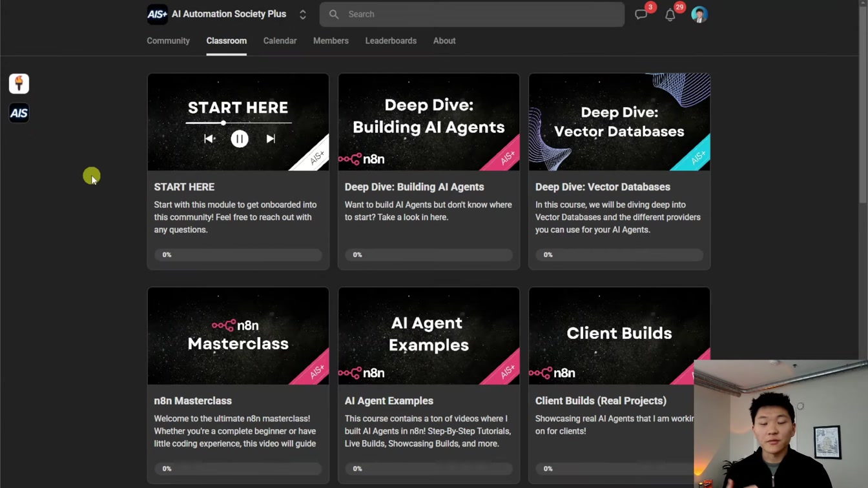
Task: Open Deep Dive: Building AI Agents thumbnail
Action: point(429,122)
